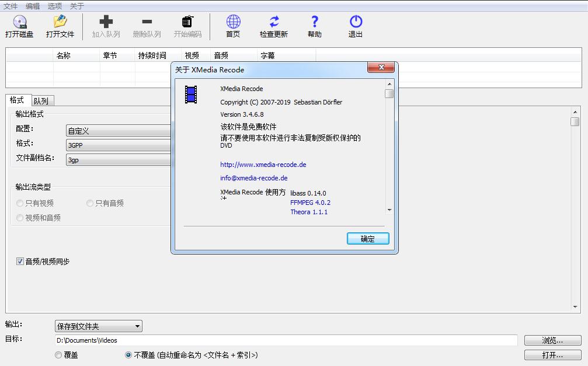Open the 选项 menu
Screen dimensions: 588x366
[x=55, y=6]
